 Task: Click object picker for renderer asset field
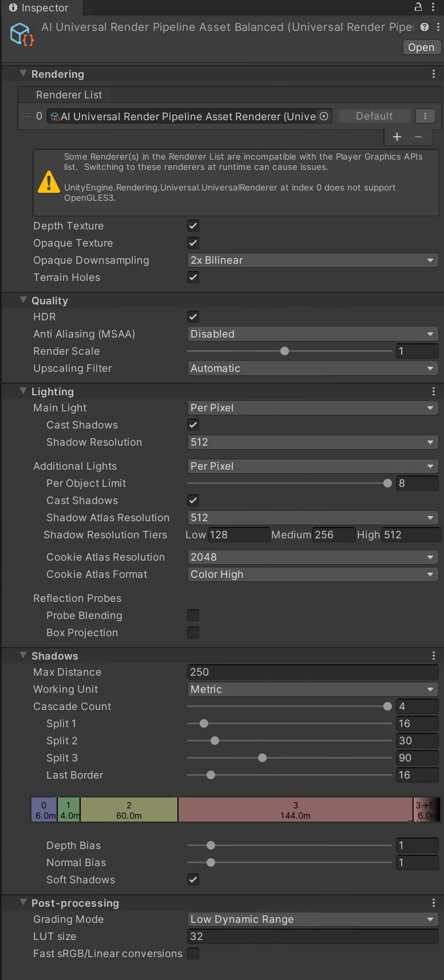tap(324, 116)
